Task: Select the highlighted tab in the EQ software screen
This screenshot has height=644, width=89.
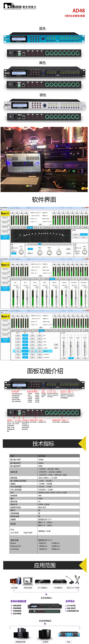Action: point(30,228)
